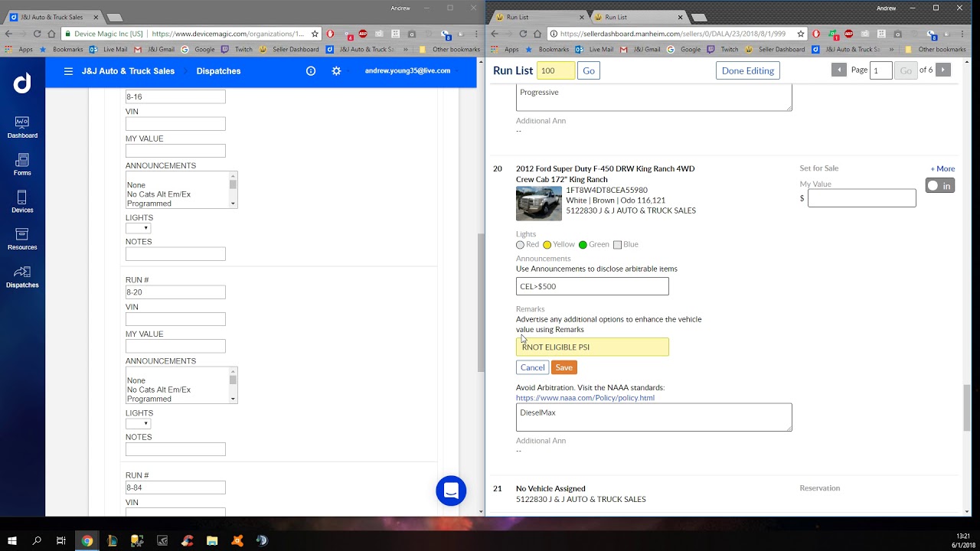Expand '+ More' for the F-450 listing

pos(942,169)
